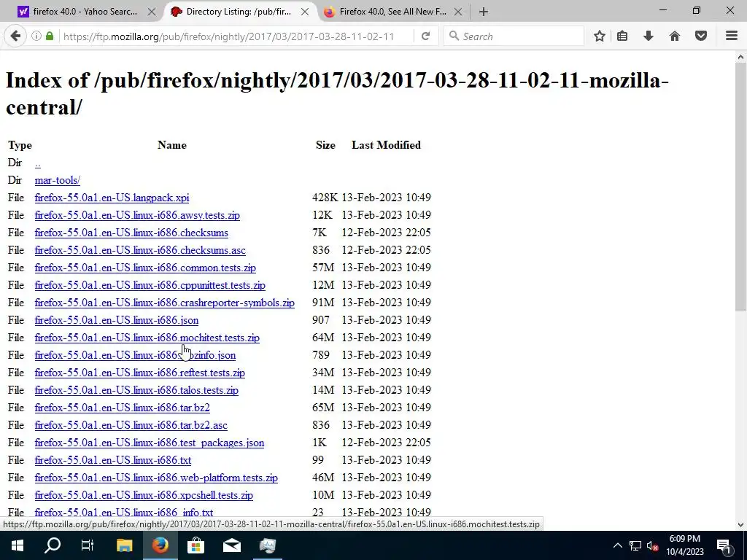
Task: Open the Firefox hamburger menu
Action: point(732,36)
